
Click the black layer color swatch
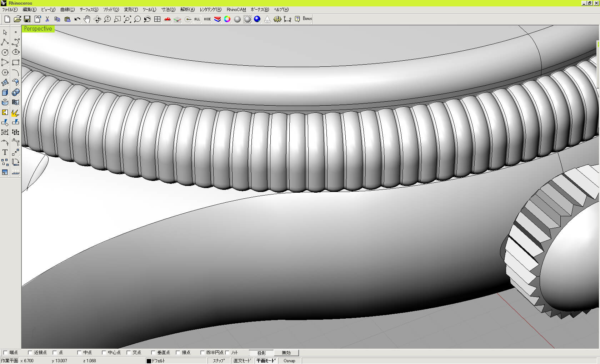coord(149,361)
